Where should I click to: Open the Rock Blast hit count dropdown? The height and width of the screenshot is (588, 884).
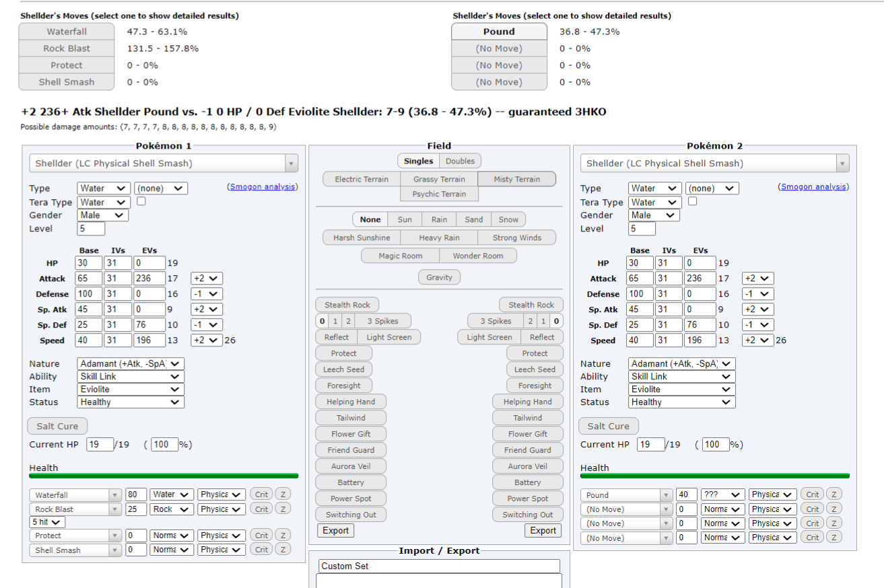point(47,522)
